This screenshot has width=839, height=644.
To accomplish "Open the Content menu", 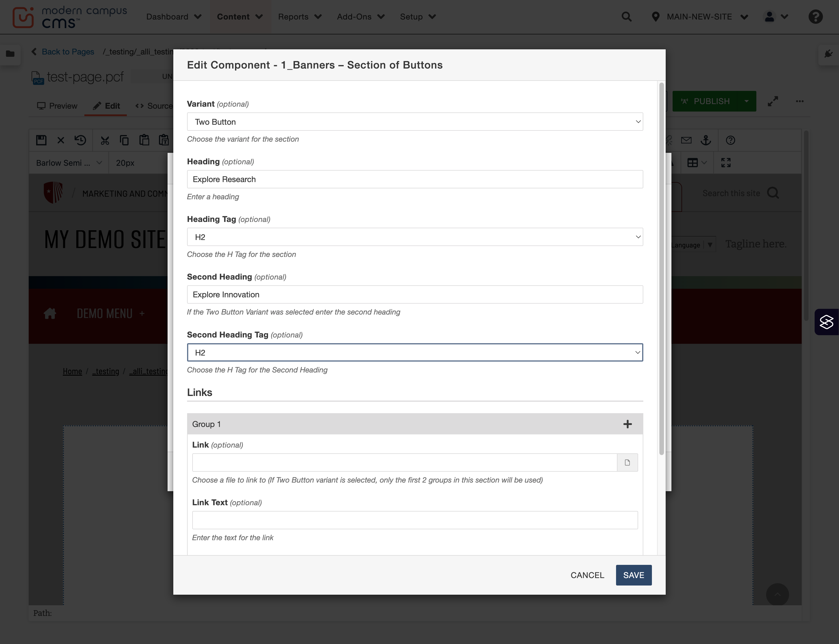I will click(x=240, y=17).
